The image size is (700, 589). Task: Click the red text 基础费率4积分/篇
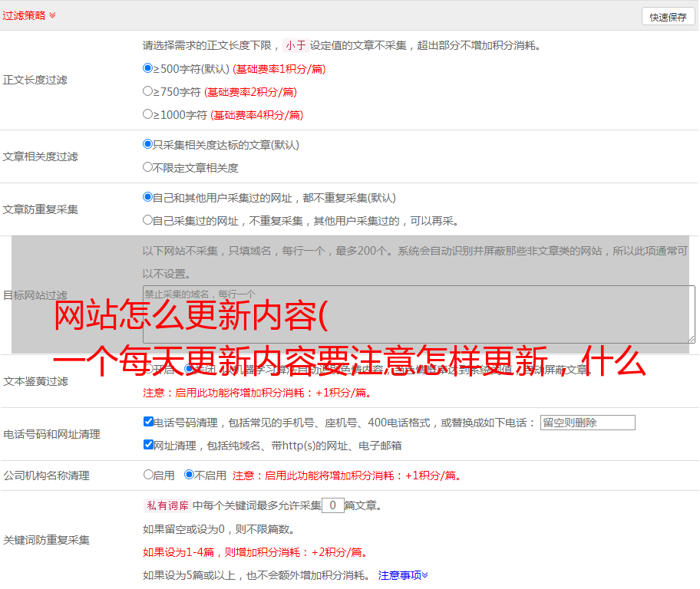256,115
